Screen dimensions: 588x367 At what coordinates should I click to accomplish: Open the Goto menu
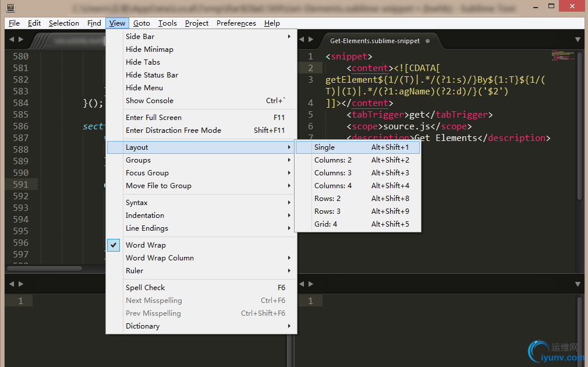click(x=141, y=23)
